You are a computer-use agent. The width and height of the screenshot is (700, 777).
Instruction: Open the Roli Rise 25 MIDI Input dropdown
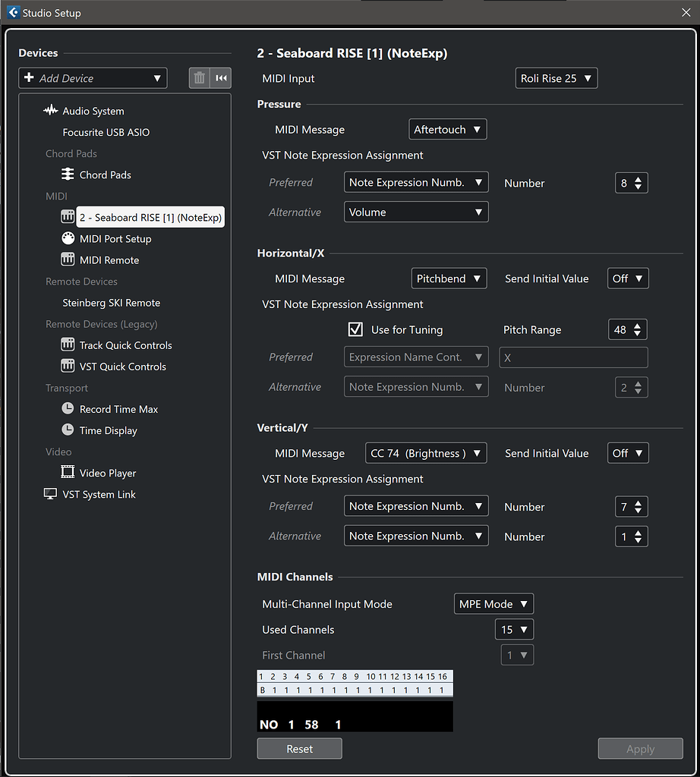pos(557,77)
